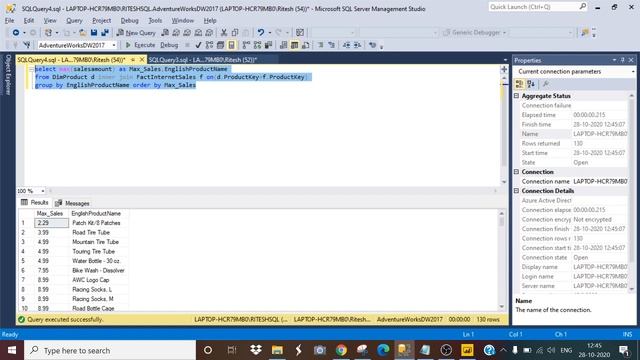Screen dimensions: 640x360
Task: Click the Quick Launch magnifier icon
Action: coord(582,7)
